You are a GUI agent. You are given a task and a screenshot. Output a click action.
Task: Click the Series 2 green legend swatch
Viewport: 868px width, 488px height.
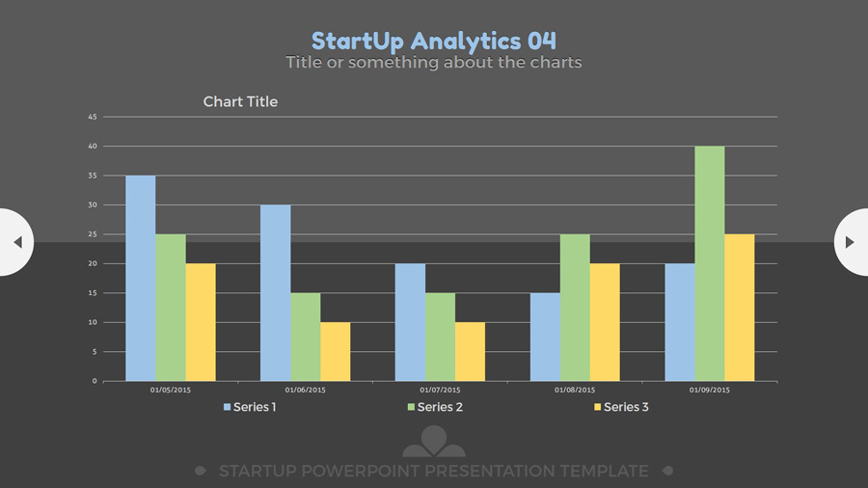411,407
